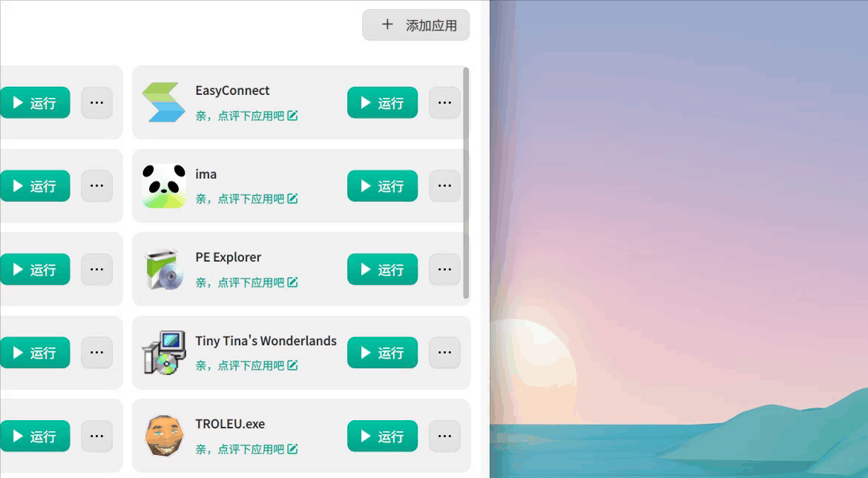Open the three-dot menu for TROLEU.exe
The height and width of the screenshot is (478, 868).
pos(444,436)
